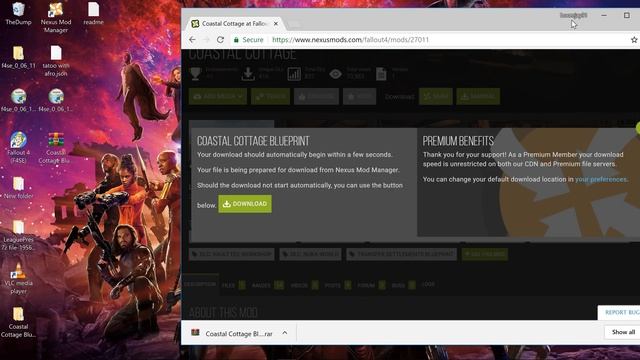Switch to the Videos tab
640x360 pixels.
[304, 285]
